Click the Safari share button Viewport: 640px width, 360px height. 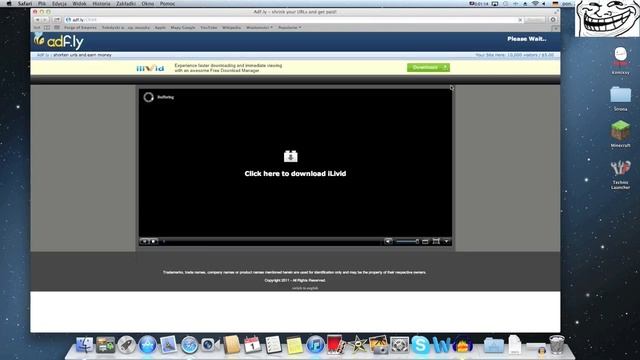click(x=57, y=20)
